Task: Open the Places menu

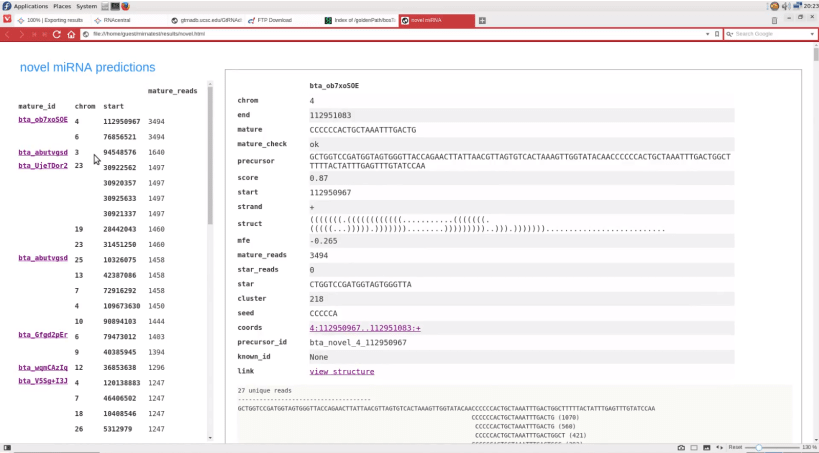Action: (62, 6)
